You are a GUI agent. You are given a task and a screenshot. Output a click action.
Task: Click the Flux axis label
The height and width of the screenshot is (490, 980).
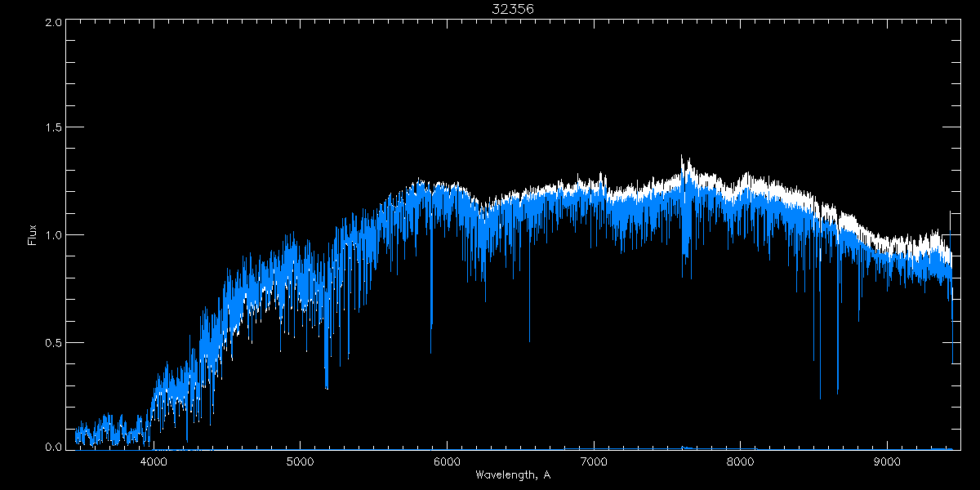(32, 235)
